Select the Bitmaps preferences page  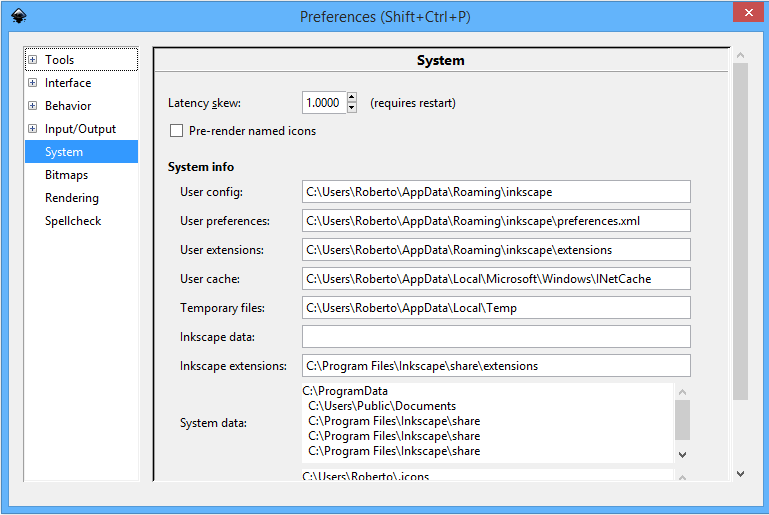(66, 175)
